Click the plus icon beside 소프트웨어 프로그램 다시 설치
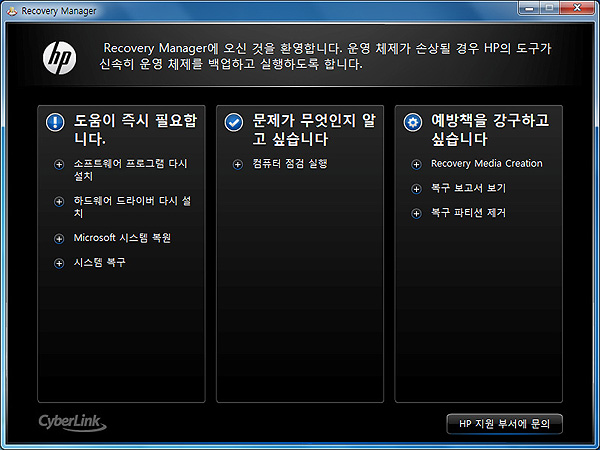This screenshot has height=450, width=600. tap(59, 165)
